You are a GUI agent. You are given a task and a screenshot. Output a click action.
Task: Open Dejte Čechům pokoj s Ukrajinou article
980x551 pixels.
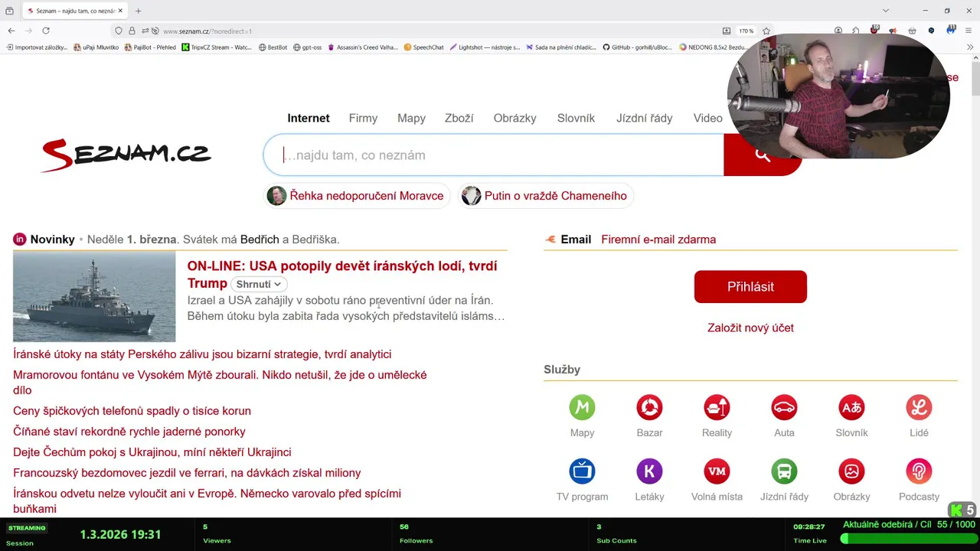click(x=152, y=452)
